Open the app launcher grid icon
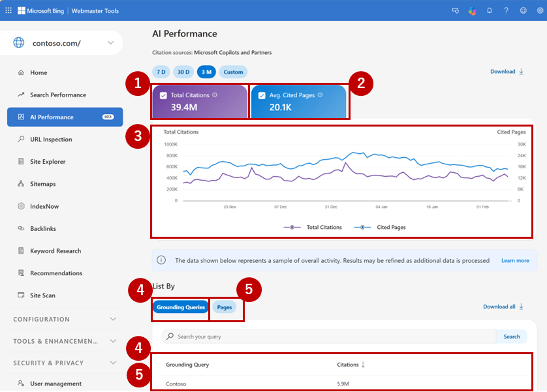The image size is (547, 392). coord(8,10)
